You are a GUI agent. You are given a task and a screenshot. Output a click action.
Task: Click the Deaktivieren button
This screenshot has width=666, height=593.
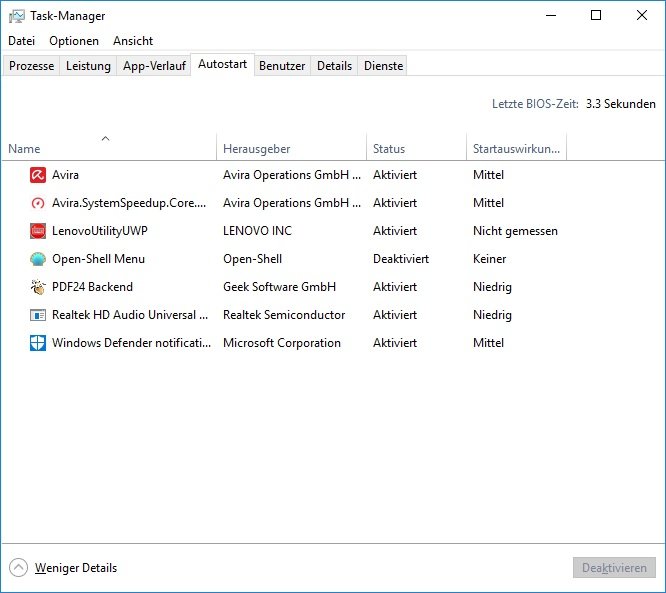tap(614, 568)
